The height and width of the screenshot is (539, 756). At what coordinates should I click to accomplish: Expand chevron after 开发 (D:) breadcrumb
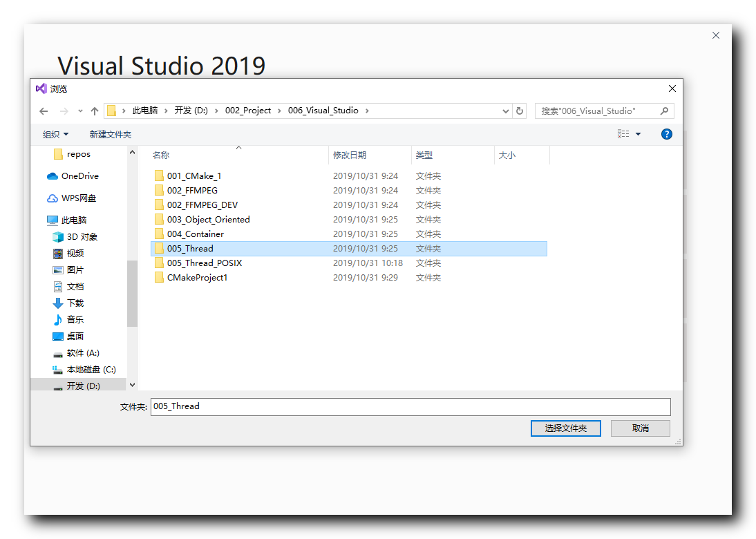[x=216, y=111]
